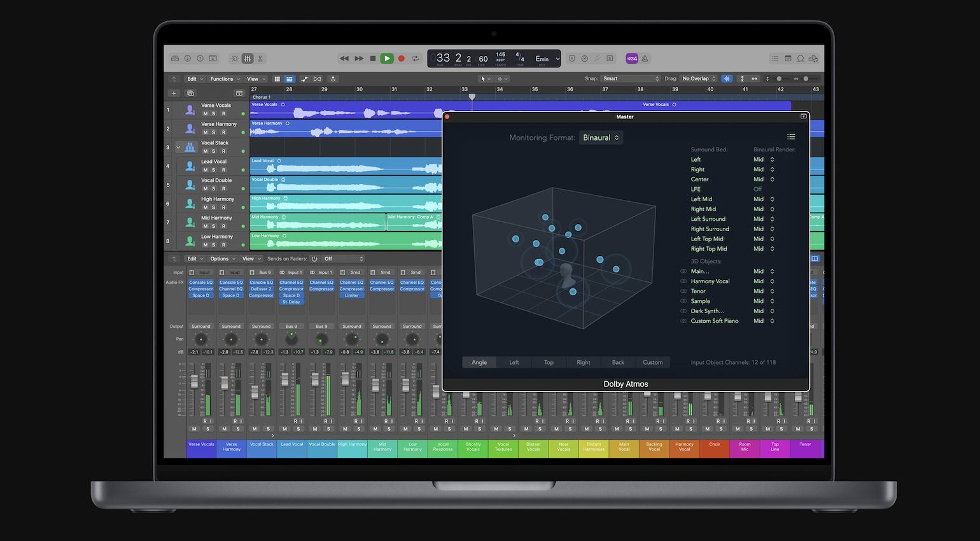Click the Cycle loop button

point(415,59)
